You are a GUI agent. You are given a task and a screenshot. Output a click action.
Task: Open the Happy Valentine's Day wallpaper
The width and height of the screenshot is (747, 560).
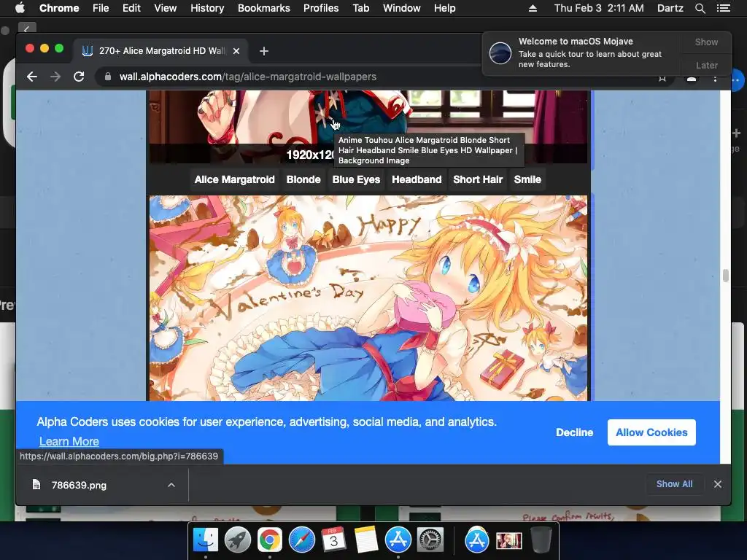coord(368,298)
